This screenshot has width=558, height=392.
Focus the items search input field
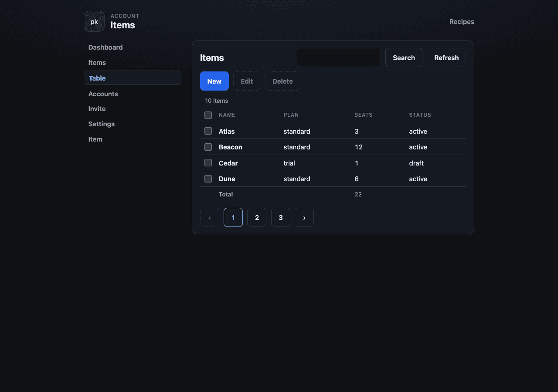339,57
